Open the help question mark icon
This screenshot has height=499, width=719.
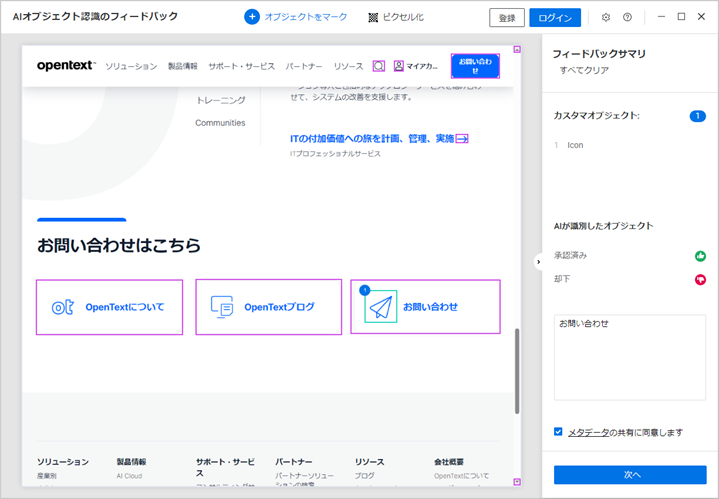(627, 17)
